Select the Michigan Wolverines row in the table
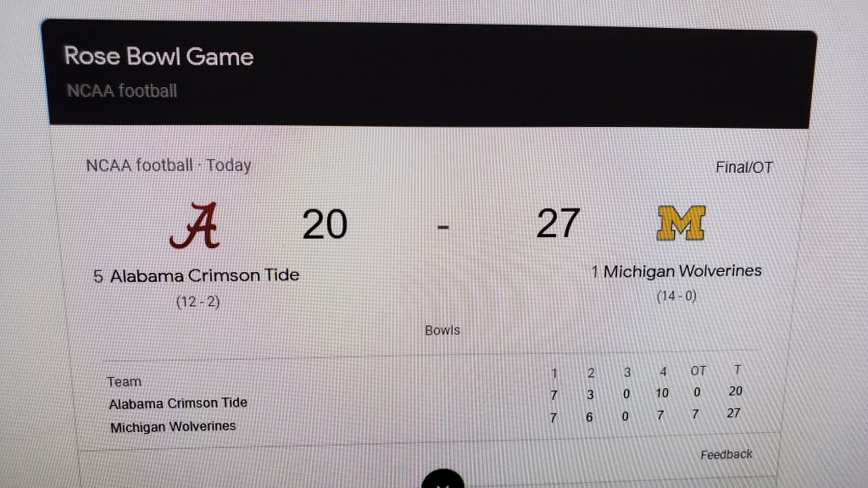The width and height of the screenshot is (868, 488). 173,427
